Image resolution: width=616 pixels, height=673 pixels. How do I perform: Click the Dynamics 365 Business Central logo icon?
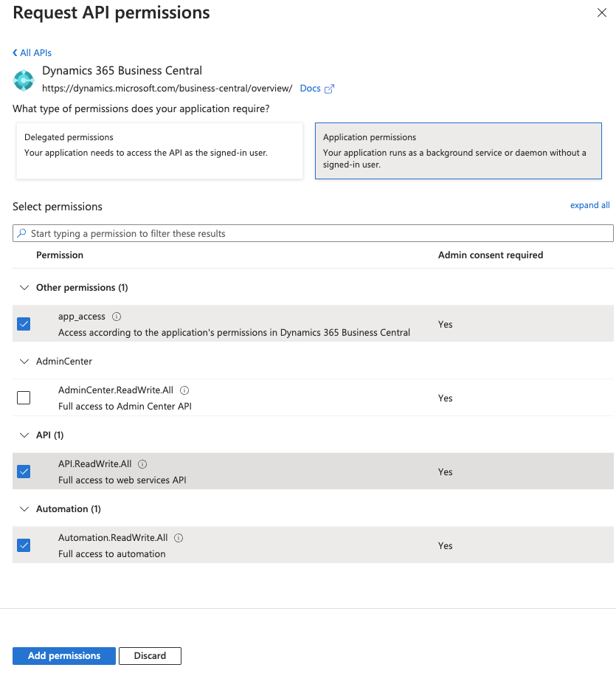coord(24,80)
